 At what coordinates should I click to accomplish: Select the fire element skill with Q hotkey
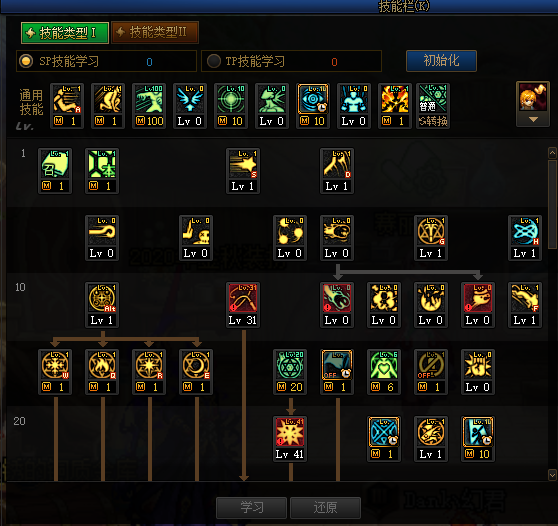102,365
